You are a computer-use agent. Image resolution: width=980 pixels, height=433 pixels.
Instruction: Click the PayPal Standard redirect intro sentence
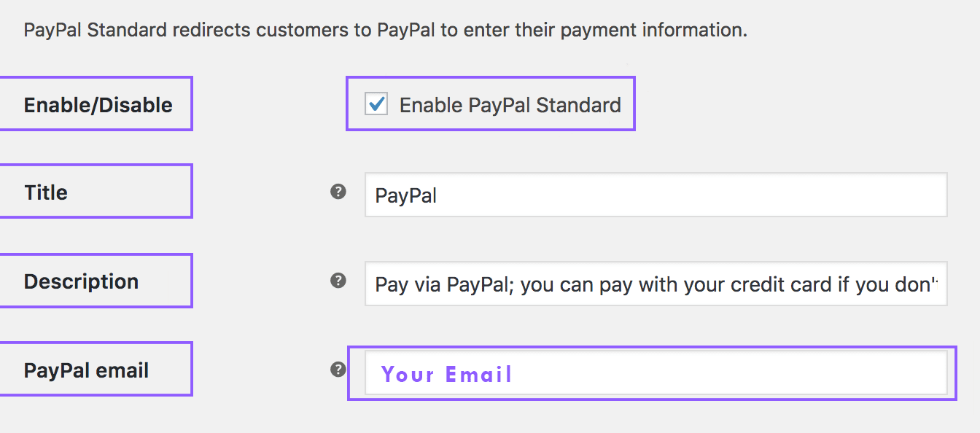click(385, 31)
